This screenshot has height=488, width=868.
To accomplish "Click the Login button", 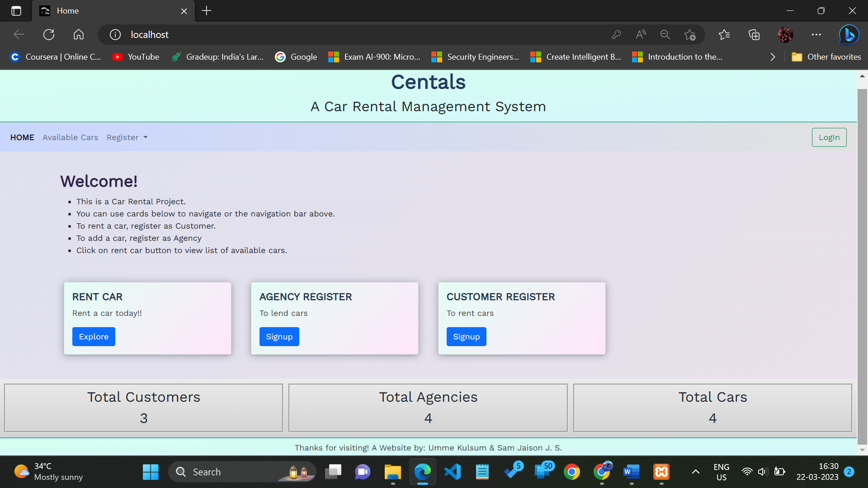I will [829, 137].
